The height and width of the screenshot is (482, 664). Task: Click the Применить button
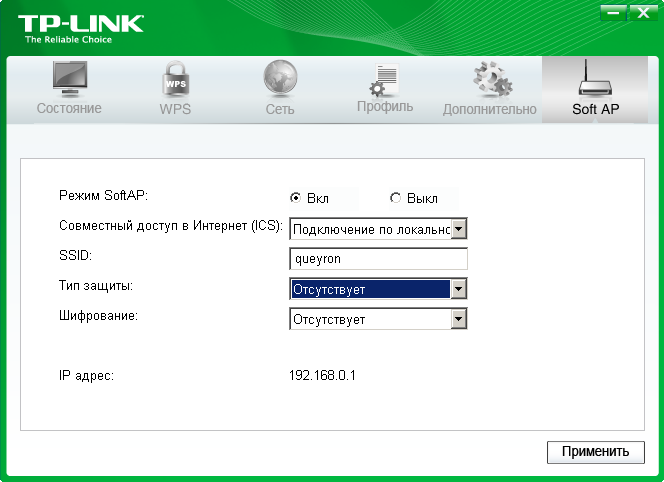coord(595,452)
